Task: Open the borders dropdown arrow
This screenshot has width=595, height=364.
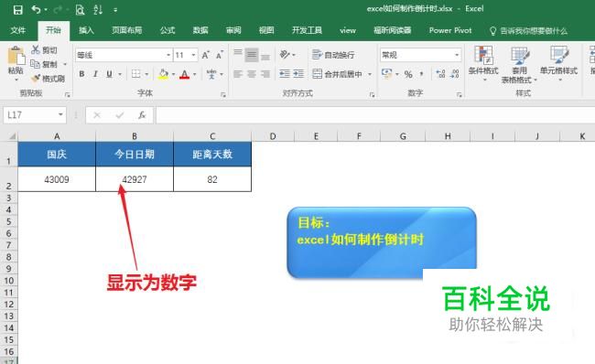Action: point(146,74)
